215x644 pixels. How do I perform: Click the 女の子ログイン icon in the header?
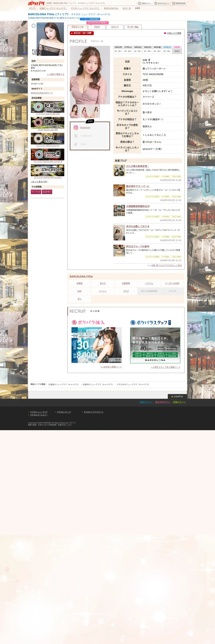click(x=156, y=3)
